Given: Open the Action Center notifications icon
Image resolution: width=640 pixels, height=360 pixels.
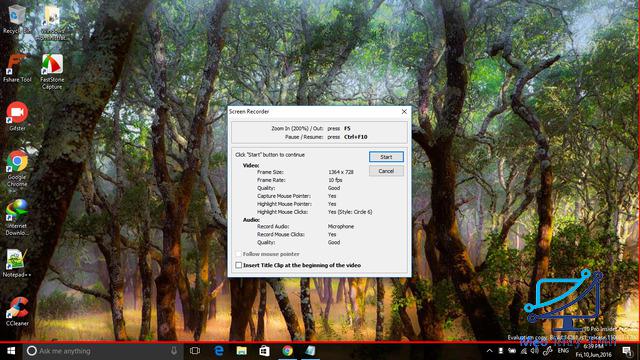Looking at the screenshot, I should 627,351.
